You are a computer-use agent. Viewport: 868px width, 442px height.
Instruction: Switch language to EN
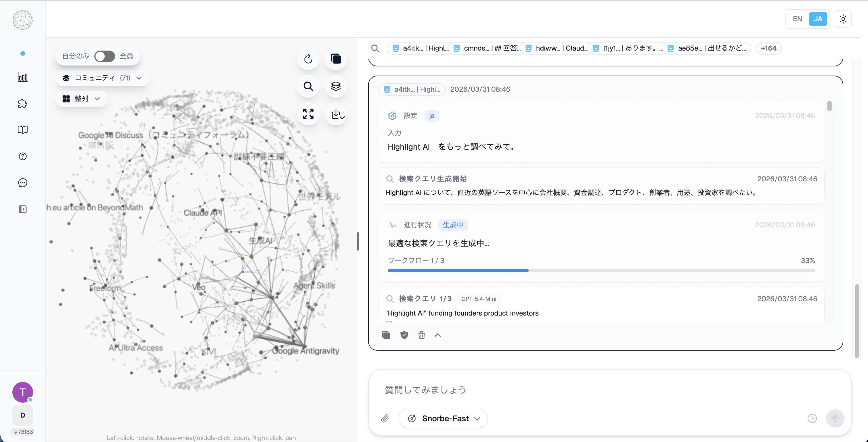click(x=797, y=19)
